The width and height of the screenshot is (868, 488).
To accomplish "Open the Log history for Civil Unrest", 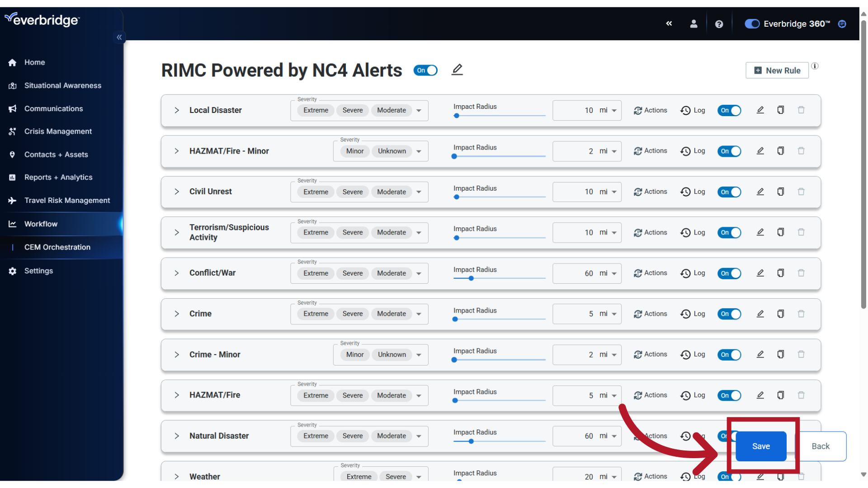I will click(x=693, y=192).
